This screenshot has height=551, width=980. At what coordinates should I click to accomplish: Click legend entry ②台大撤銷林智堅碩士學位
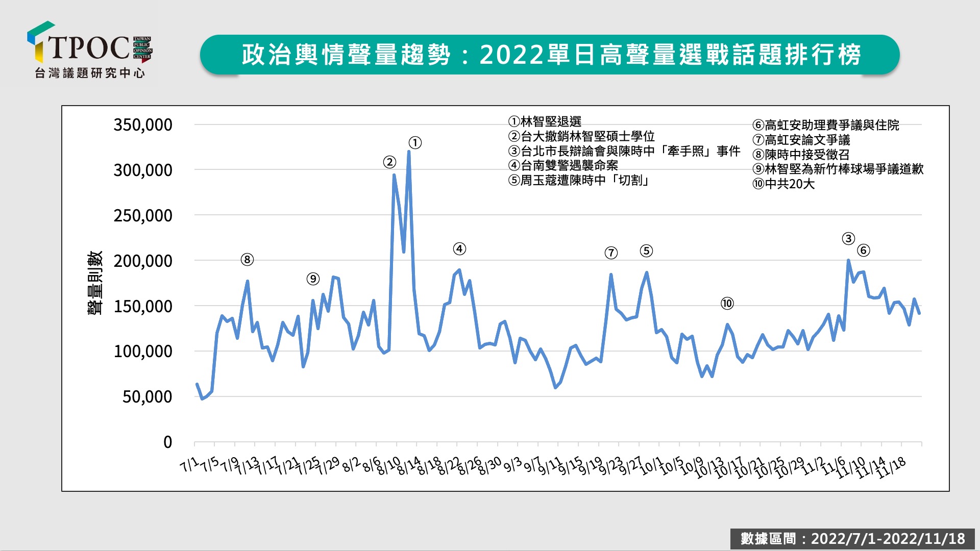point(581,136)
